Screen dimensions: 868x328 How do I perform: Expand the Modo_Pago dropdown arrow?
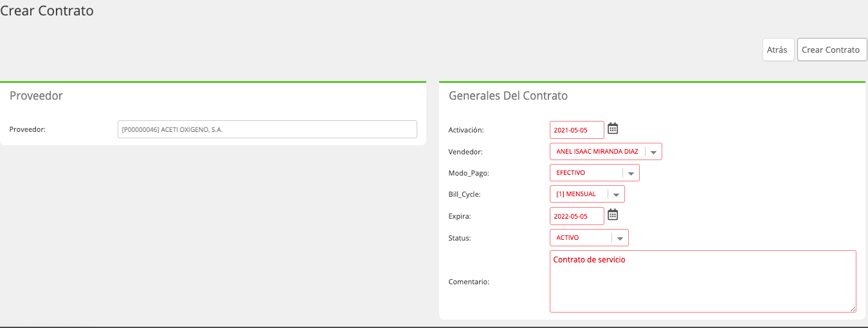coord(631,173)
